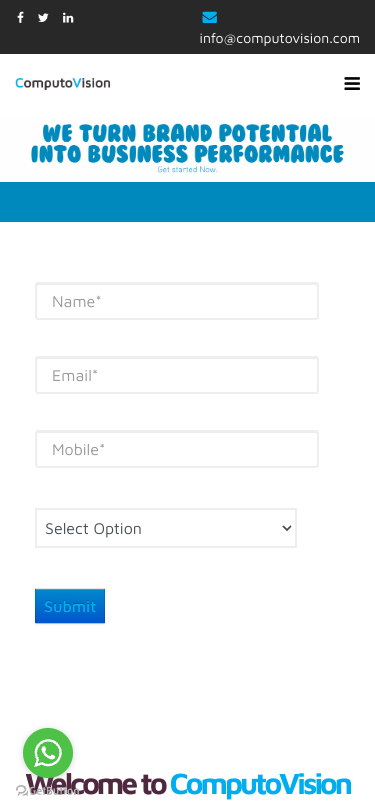Click the GetButton label under WhatsApp icon
The image size is (375, 812).
point(48,791)
